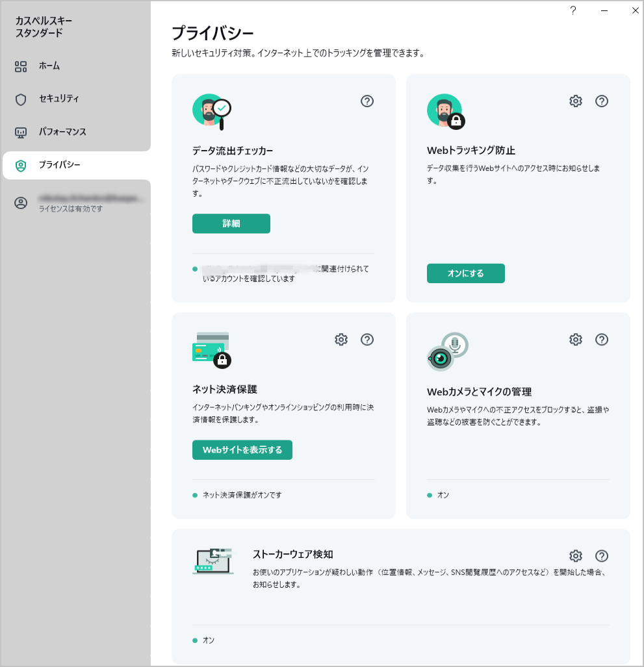Viewport: 644px width, 667px height.
Task: Click the データ流出チェッカー magnifier avatar icon
Action: pyautogui.click(x=212, y=112)
